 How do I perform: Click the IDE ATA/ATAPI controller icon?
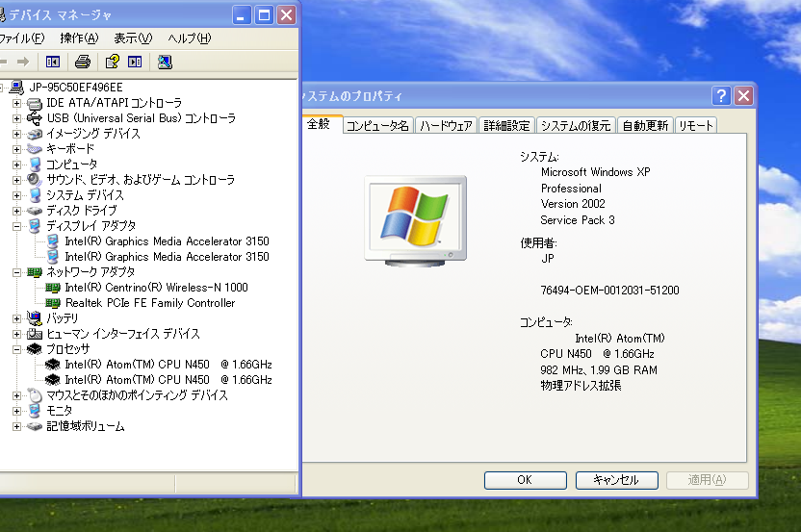[35, 103]
